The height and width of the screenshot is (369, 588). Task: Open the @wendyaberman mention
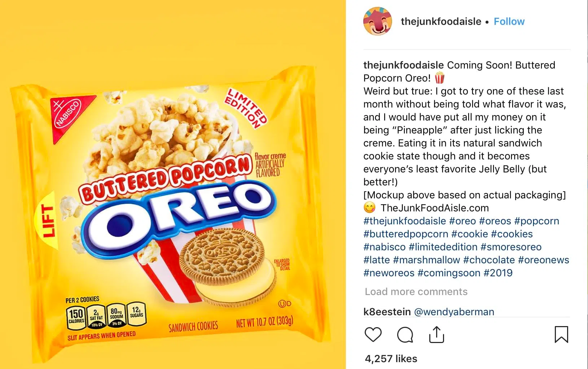pyautogui.click(x=454, y=312)
